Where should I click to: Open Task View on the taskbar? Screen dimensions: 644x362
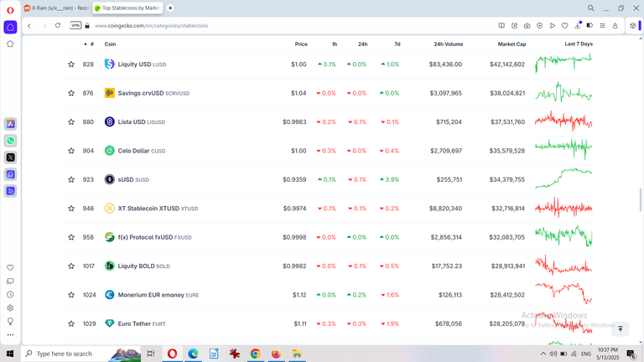pos(151,354)
